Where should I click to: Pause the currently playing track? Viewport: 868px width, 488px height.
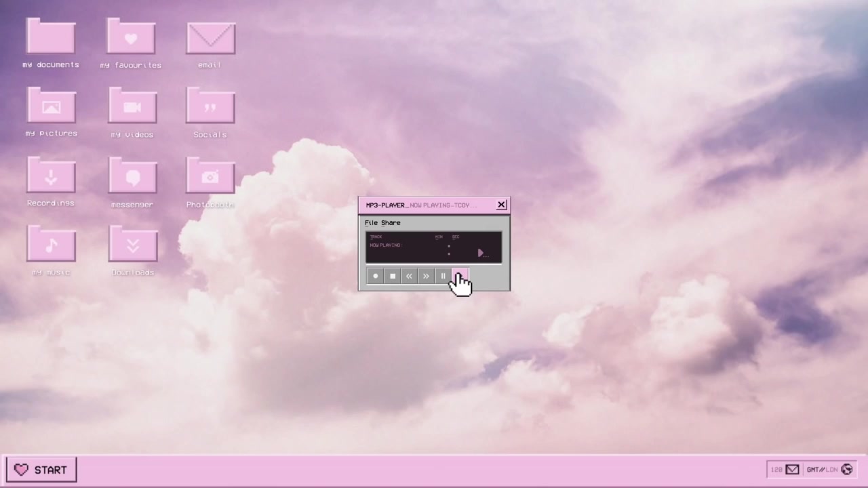click(x=443, y=276)
